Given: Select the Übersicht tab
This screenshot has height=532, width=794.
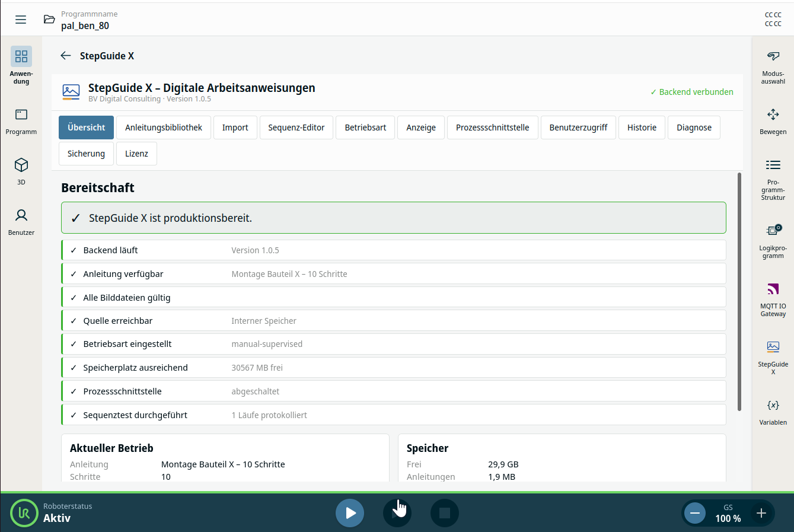Looking at the screenshot, I should [x=86, y=128].
